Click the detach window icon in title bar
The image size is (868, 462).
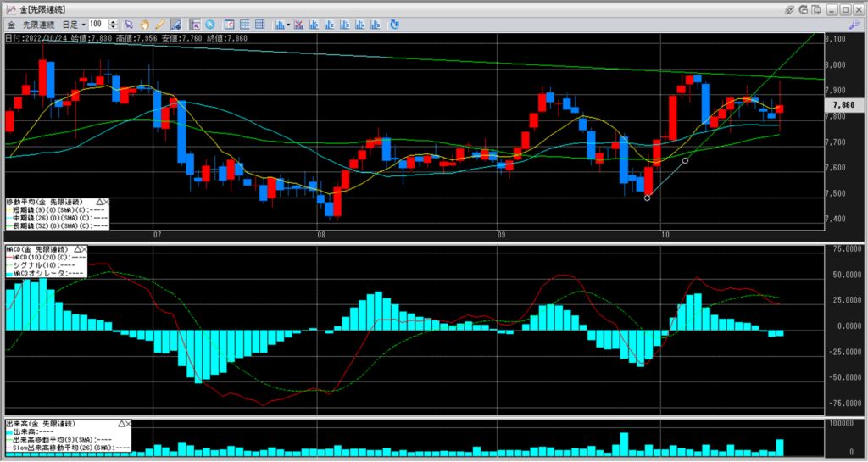click(x=816, y=9)
